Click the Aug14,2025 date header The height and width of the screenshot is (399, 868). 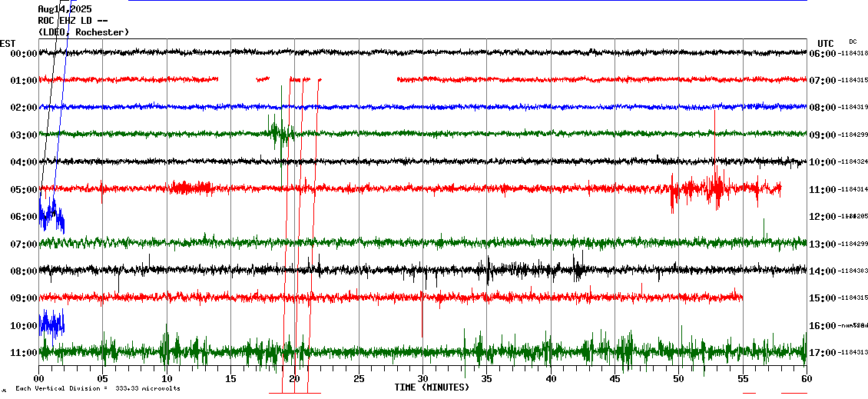65,8
